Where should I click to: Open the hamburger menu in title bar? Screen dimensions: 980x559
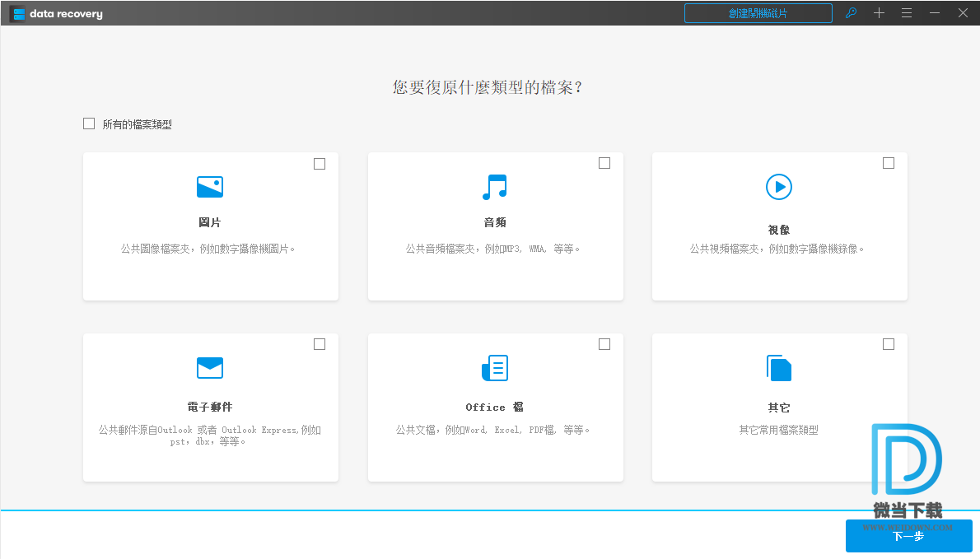(907, 13)
